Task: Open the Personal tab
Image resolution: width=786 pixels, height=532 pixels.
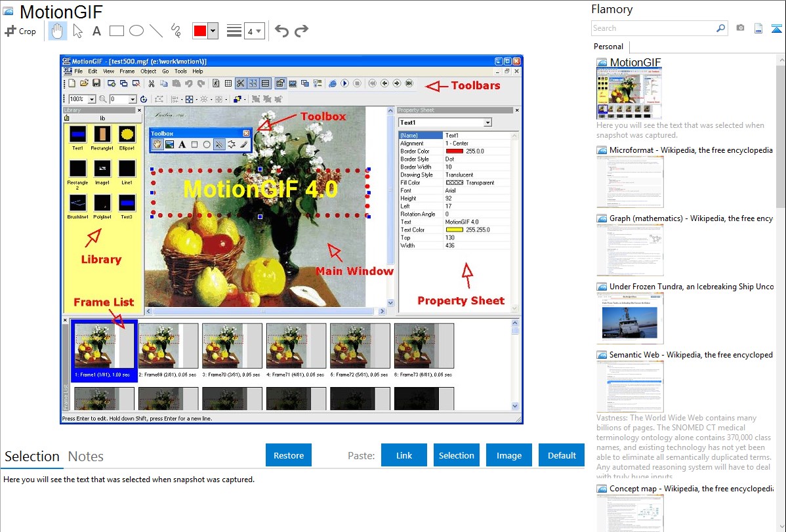Action: pyautogui.click(x=608, y=46)
